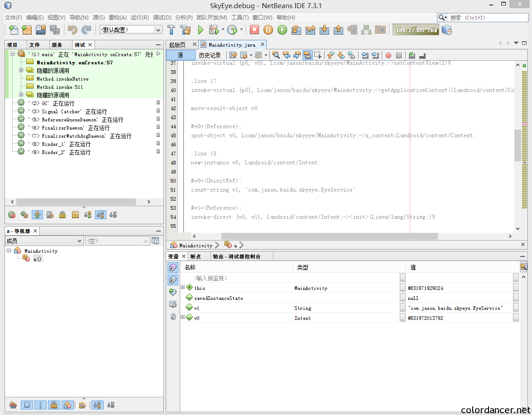Click the suspend button for GC thread
Screen dimensions: 532x415
158,102
